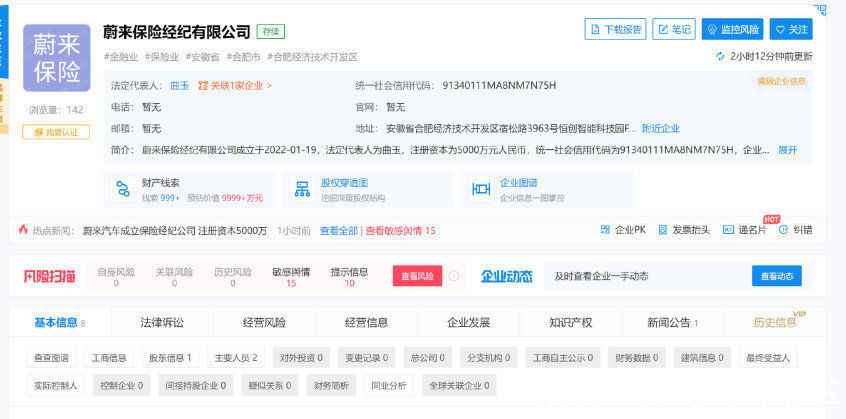The image size is (846, 419).
Task: Click the refresh icon beside 2小时12分钟前更新
Action: pyautogui.click(x=720, y=57)
